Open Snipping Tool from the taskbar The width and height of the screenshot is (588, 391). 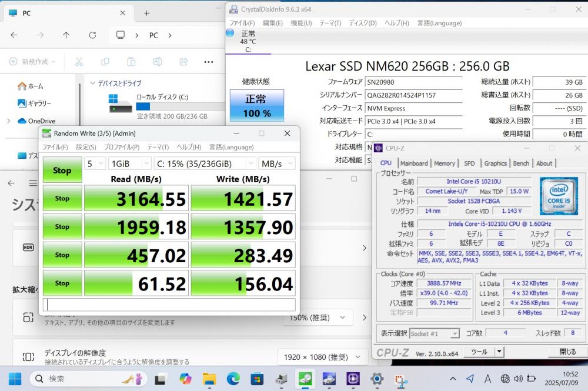pos(401,380)
